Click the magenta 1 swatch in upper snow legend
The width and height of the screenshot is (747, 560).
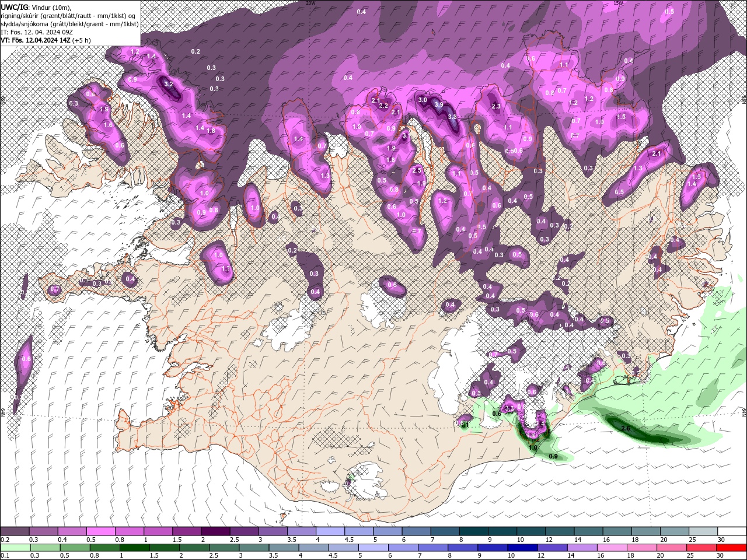(158, 531)
